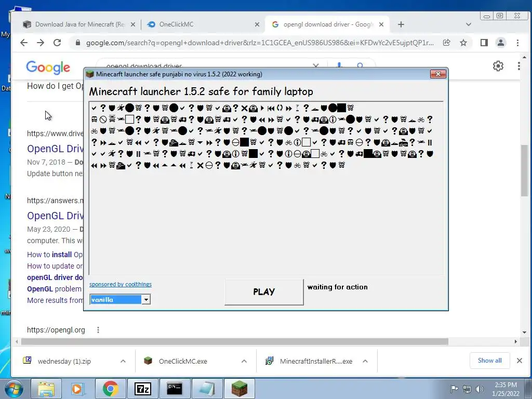Open 7-Zip from the taskbar
The width and height of the screenshot is (532, 399).
tap(142, 389)
